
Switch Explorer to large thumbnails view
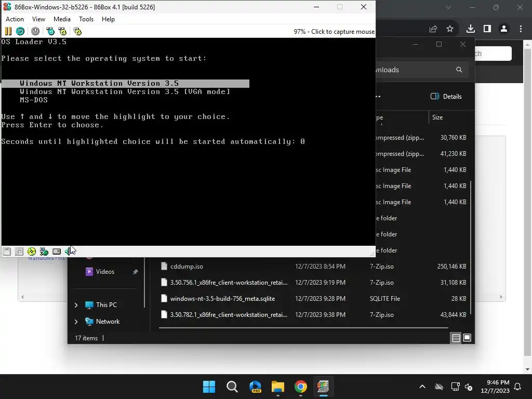click(467, 338)
